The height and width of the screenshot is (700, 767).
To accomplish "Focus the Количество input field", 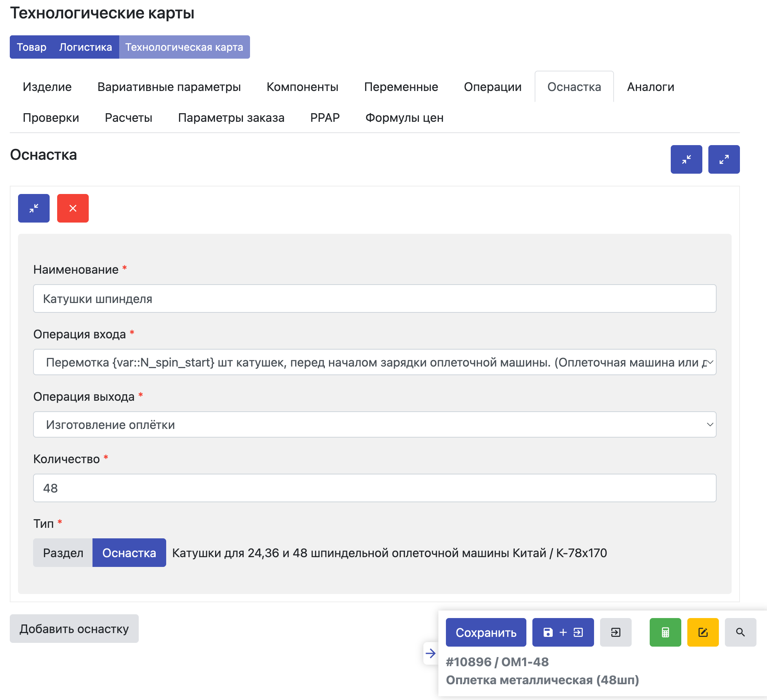I will coord(374,488).
